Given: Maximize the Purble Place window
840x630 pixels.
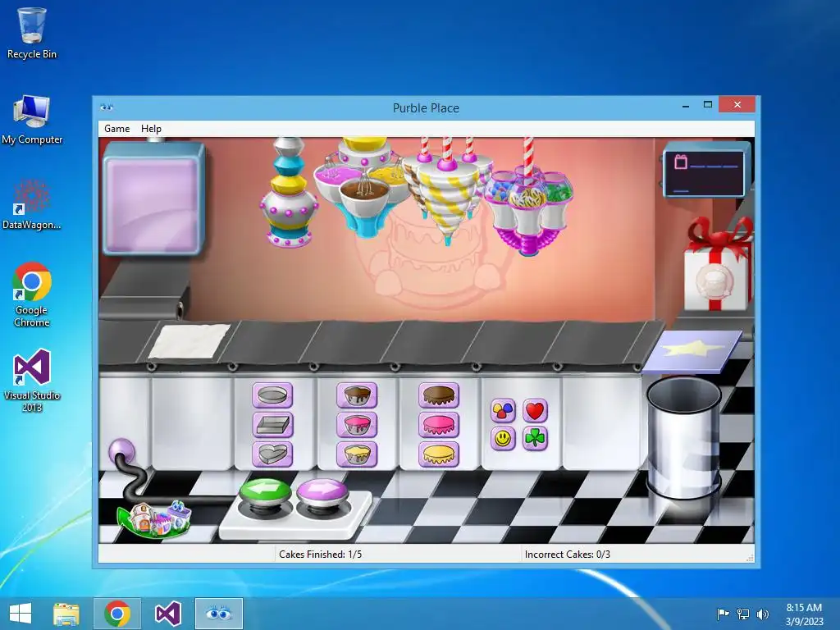Looking at the screenshot, I should 708,104.
